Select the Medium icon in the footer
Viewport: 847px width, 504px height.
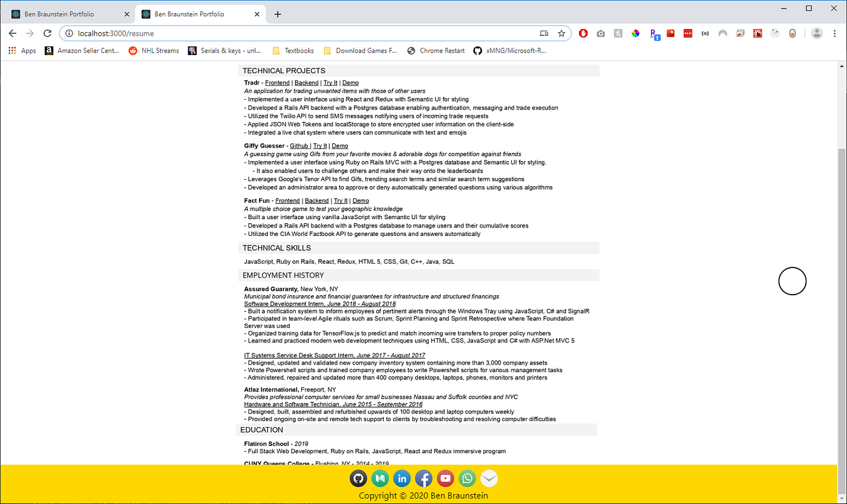(x=380, y=478)
